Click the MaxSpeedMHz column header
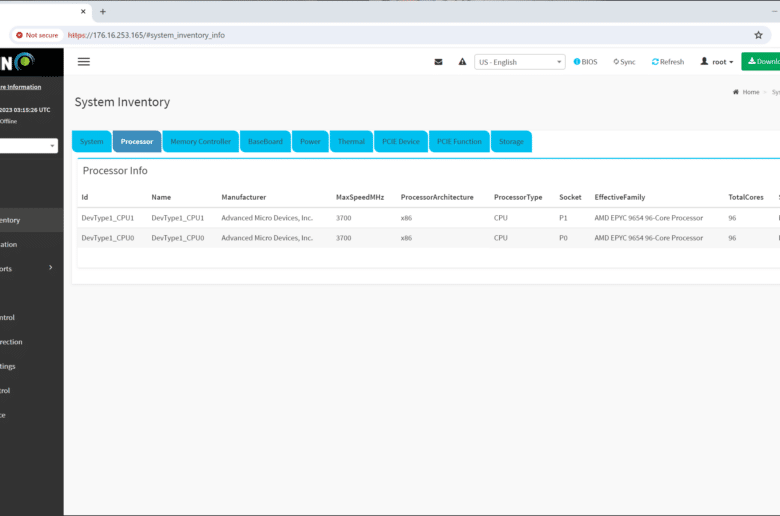This screenshot has width=780, height=516. (x=360, y=197)
